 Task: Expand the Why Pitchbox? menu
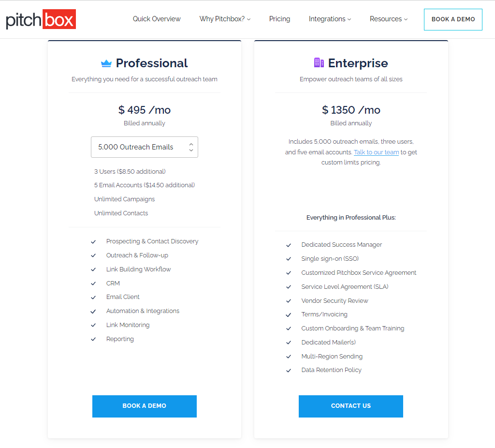click(225, 19)
